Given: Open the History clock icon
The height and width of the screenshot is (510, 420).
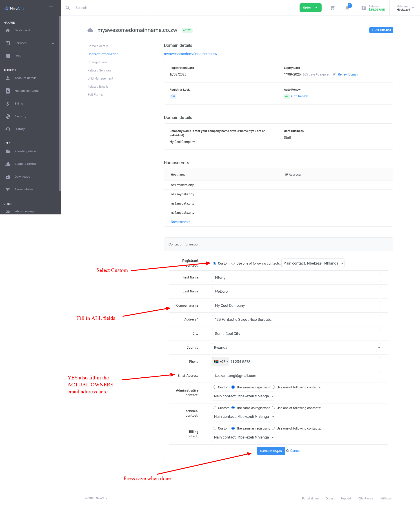Looking at the screenshot, I should click(8, 129).
